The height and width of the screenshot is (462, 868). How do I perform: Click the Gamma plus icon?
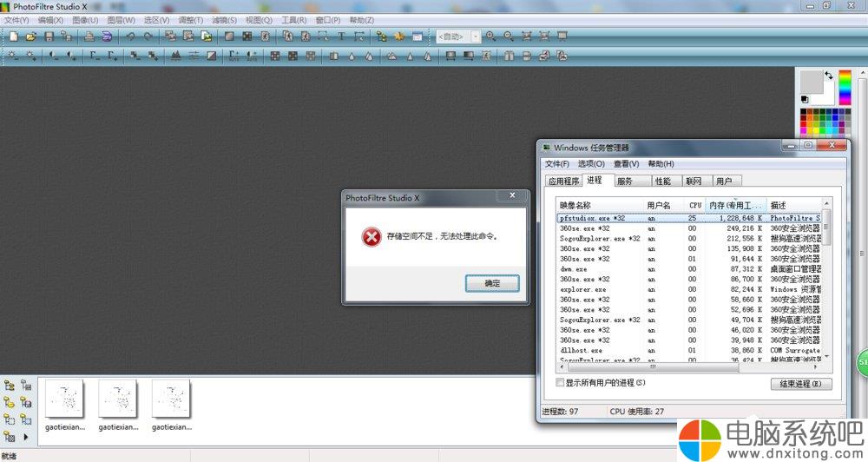pos(112,56)
